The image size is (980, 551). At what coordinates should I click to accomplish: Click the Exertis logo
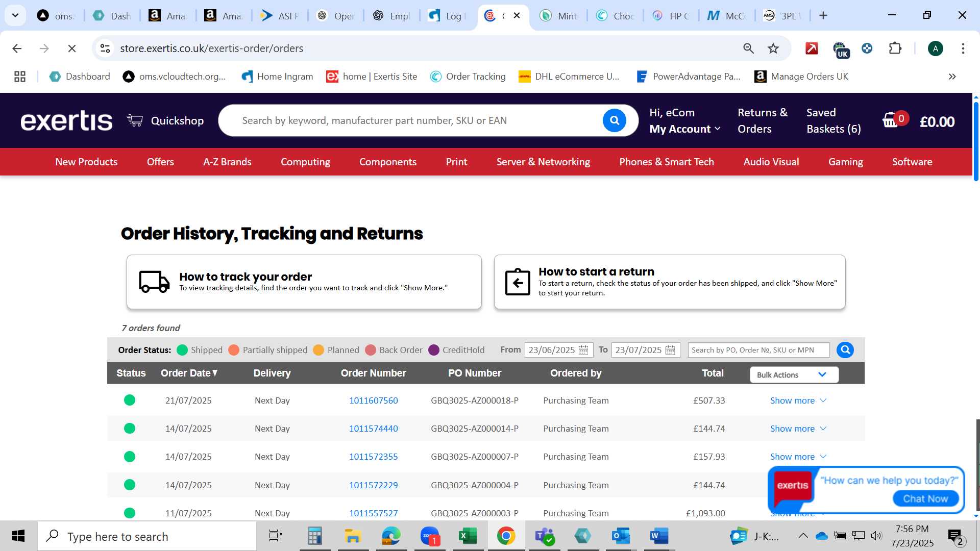66,121
